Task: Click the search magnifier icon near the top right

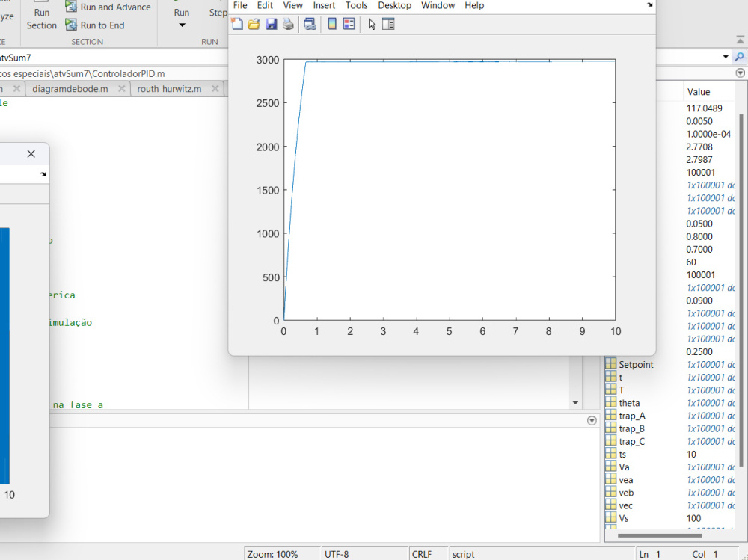Action: [739, 57]
